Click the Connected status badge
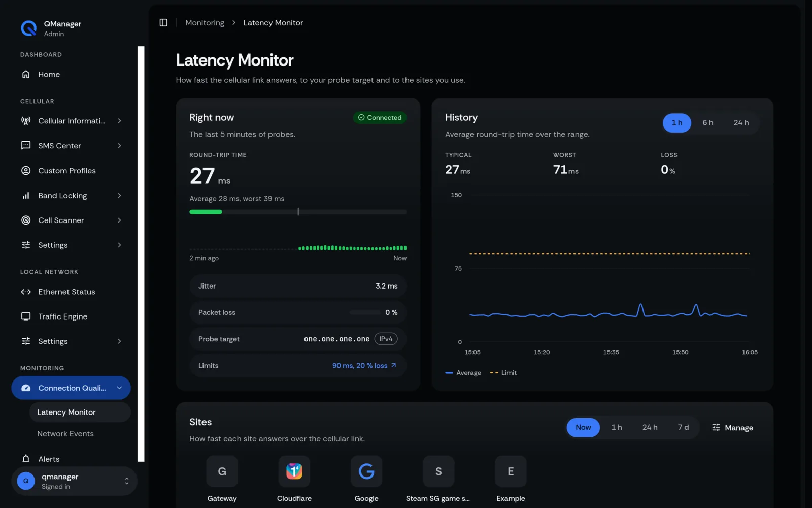Viewport: 812px width, 508px height. pyautogui.click(x=380, y=117)
